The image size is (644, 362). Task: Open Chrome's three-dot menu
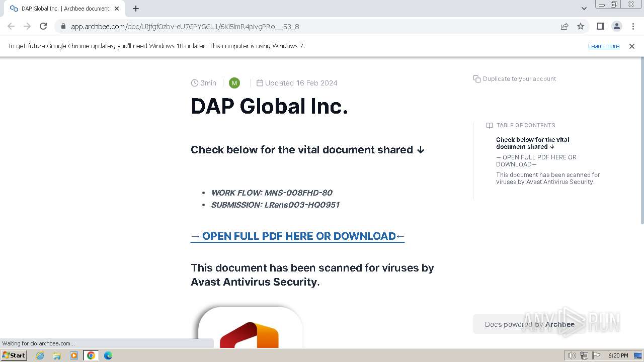[x=633, y=26]
